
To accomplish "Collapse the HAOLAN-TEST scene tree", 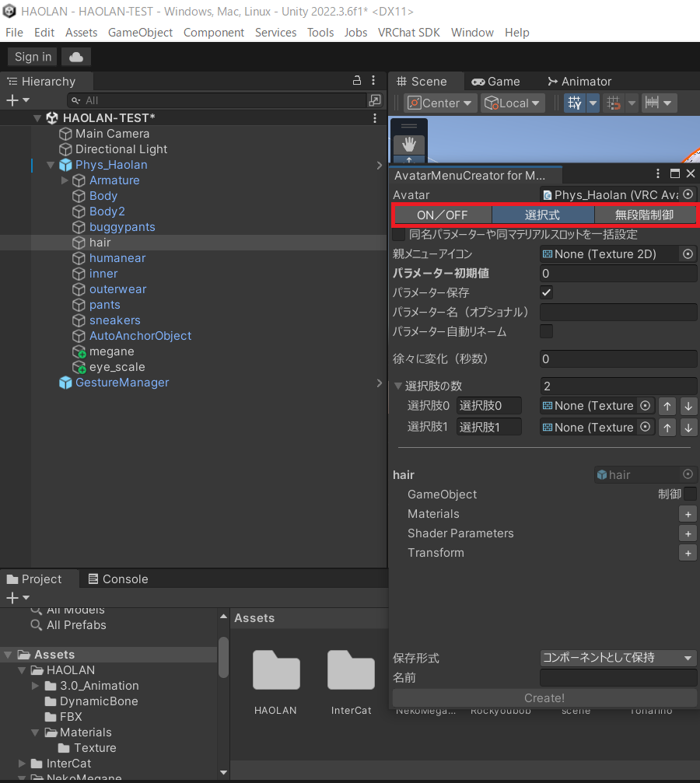I will point(37,118).
